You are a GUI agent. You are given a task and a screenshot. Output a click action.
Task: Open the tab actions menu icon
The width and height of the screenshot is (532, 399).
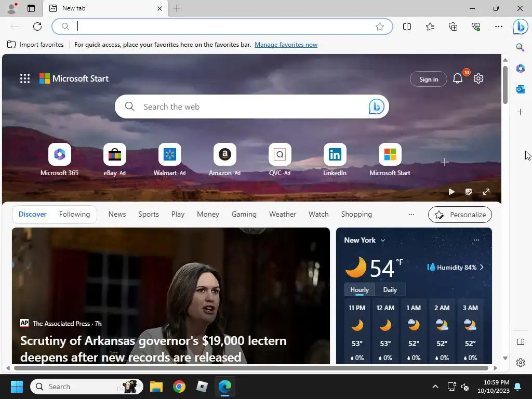pyautogui.click(x=31, y=8)
